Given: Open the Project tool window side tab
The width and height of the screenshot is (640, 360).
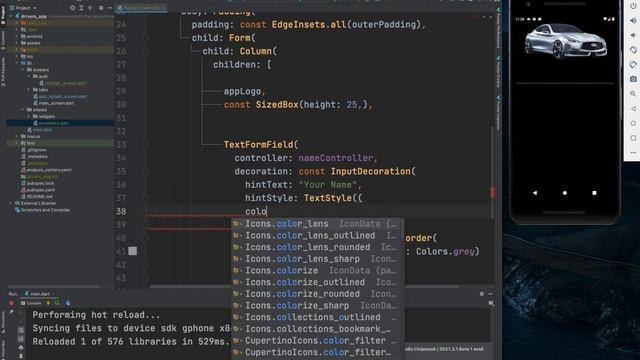Looking at the screenshot, I should click(x=3, y=16).
